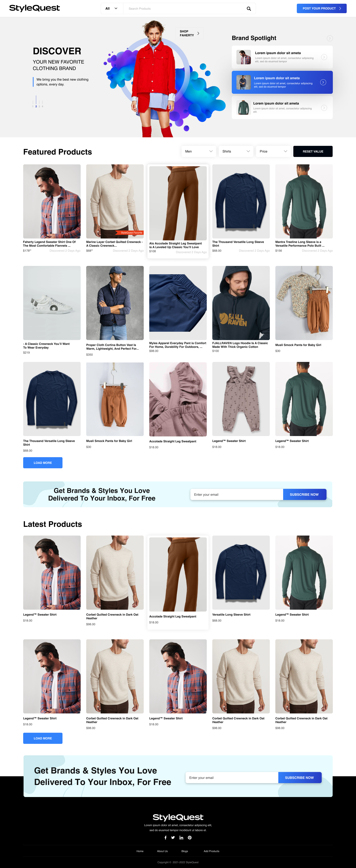Go to Blogs footer link
This screenshot has height=868, width=356.
click(185, 851)
